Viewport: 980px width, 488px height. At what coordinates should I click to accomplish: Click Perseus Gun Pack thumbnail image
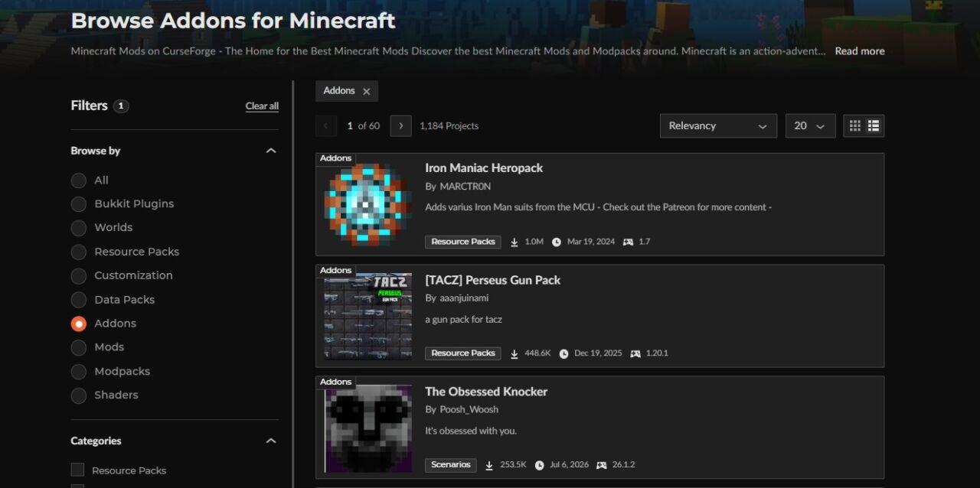(367, 316)
